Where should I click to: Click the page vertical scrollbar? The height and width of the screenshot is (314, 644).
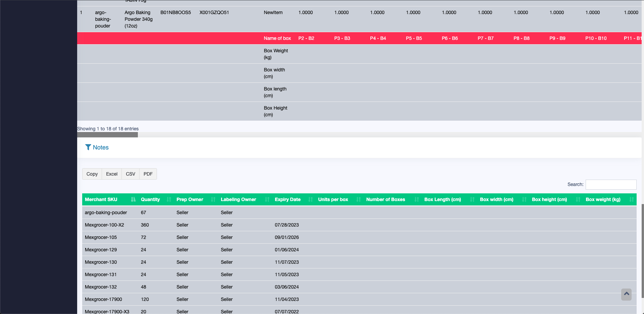click(643, 251)
